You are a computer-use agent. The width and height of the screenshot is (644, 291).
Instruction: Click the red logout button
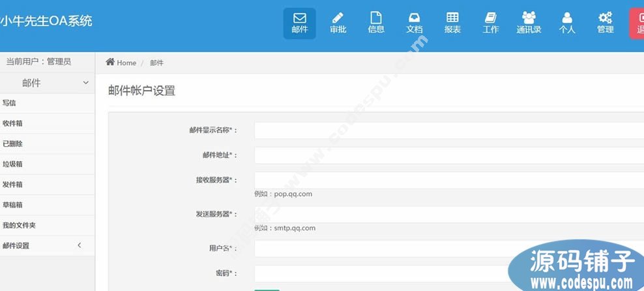(637, 23)
